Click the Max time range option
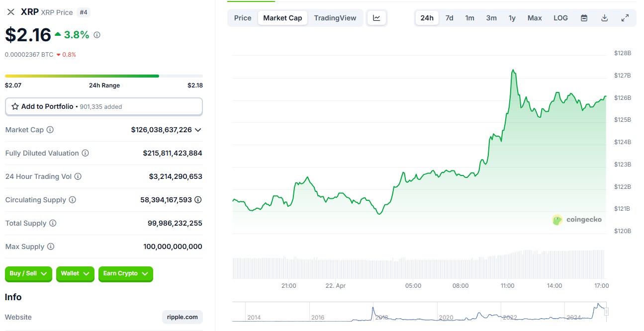The width and height of the screenshot is (644, 331). 535,18
